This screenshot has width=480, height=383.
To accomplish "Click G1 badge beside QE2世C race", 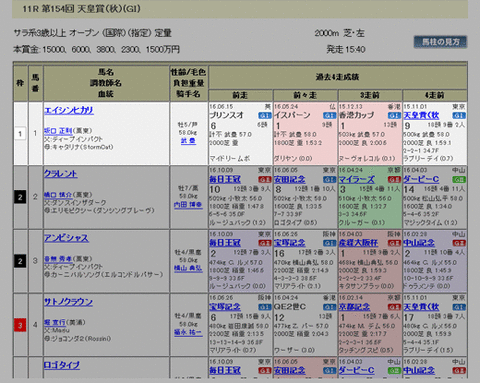I will coord(329,307).
